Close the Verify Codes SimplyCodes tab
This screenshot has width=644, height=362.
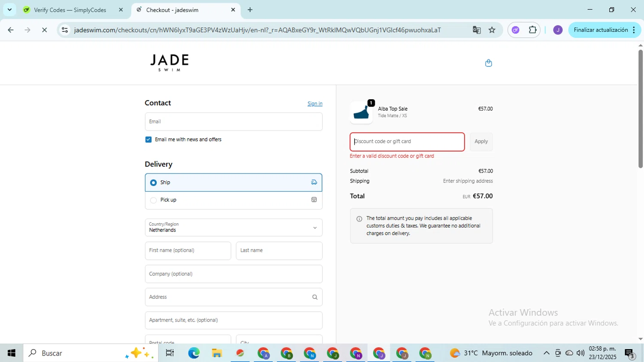tap(121, 10)
